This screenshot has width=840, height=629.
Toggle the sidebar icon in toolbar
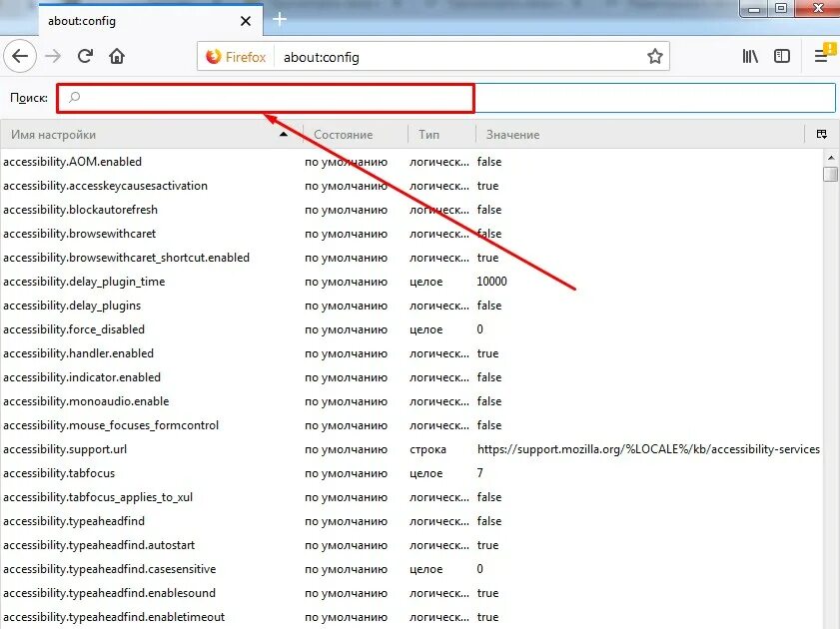pos(782,56)
